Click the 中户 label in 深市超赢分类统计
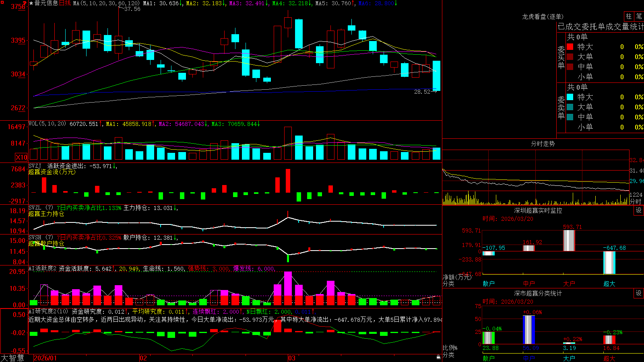Image resolution: width=644 pixels, height=362 pixels. coord(529,358)
